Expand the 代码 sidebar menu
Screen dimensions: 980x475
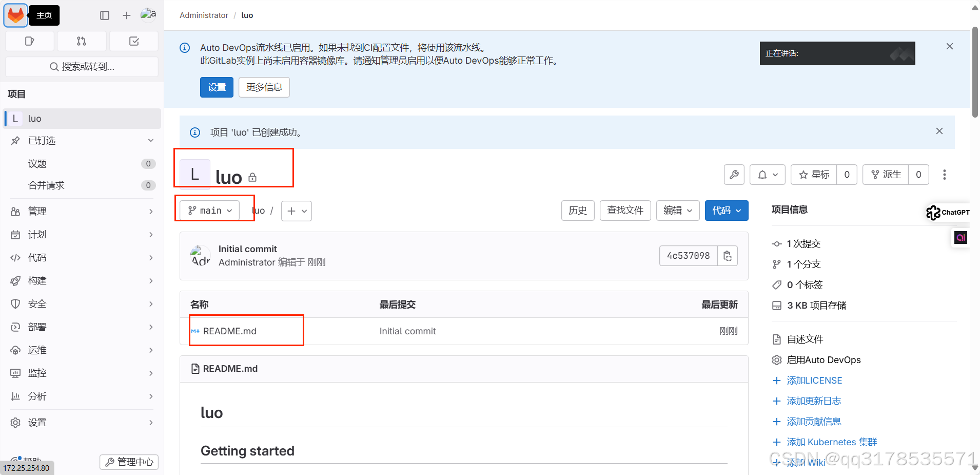(x=82, y=258)
